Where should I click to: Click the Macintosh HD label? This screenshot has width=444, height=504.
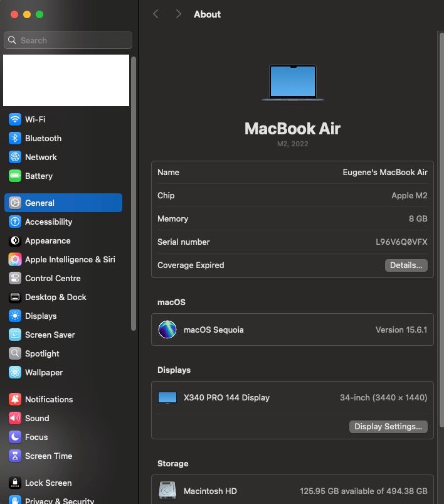[210, 491]
